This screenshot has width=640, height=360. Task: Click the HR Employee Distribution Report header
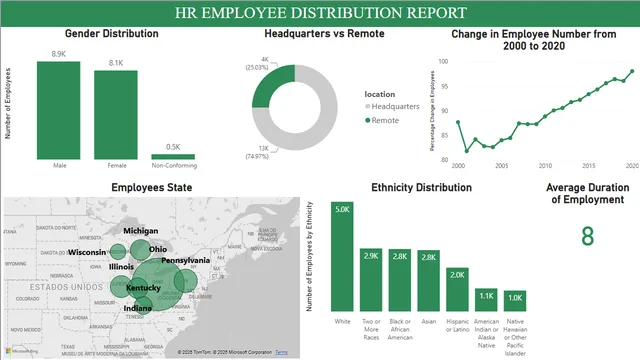321,13
